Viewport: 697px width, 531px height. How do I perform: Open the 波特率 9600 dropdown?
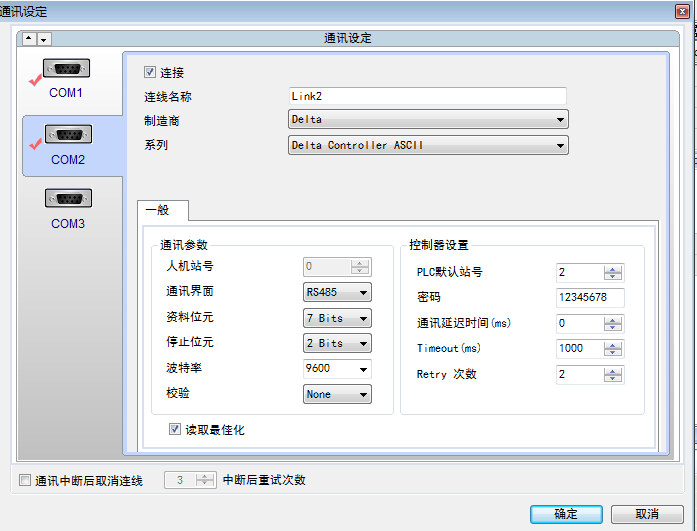point(337,369)
